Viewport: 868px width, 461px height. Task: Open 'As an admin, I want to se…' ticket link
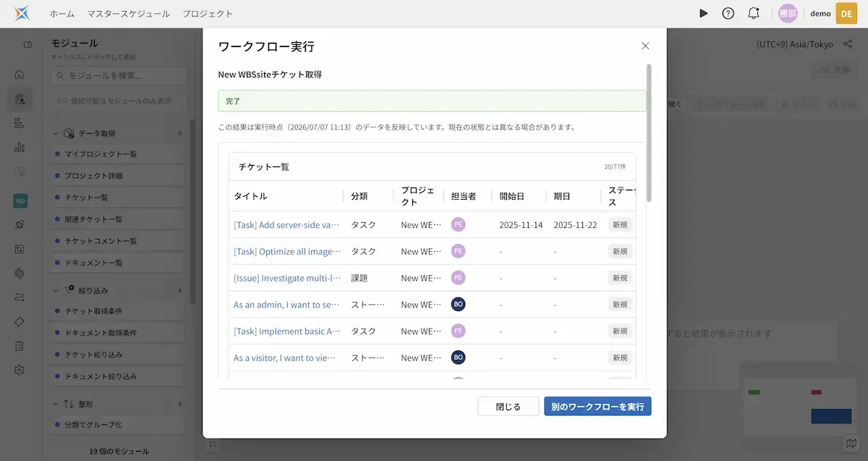[x=286, y=305]
